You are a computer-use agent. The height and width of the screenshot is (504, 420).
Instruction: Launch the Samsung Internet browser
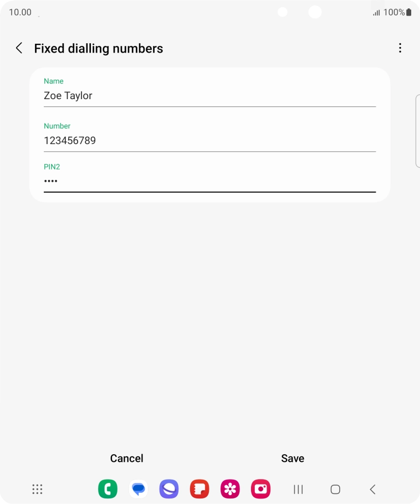(x=168, y=489)
